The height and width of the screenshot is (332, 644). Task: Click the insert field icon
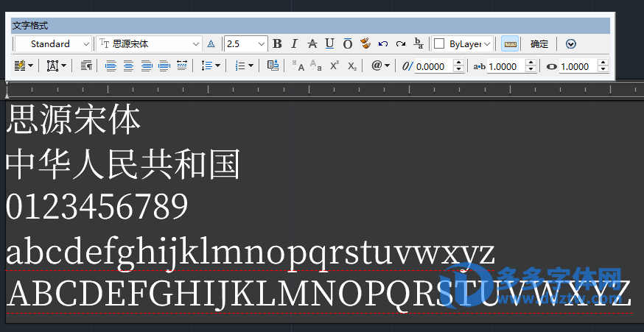coord(273,66)
